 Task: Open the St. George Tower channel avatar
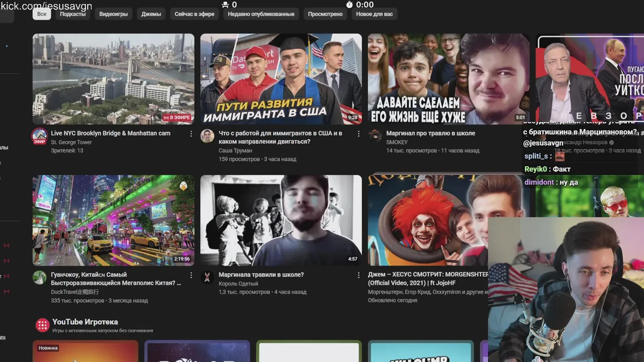pos(39,136)
